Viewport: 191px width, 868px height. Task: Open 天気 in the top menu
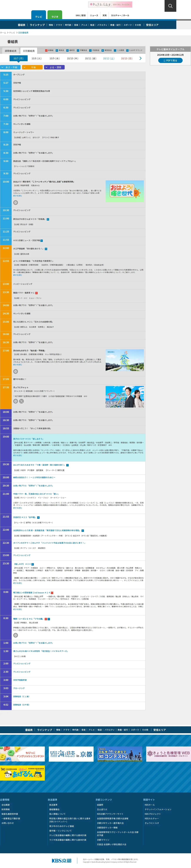(105, 15)
